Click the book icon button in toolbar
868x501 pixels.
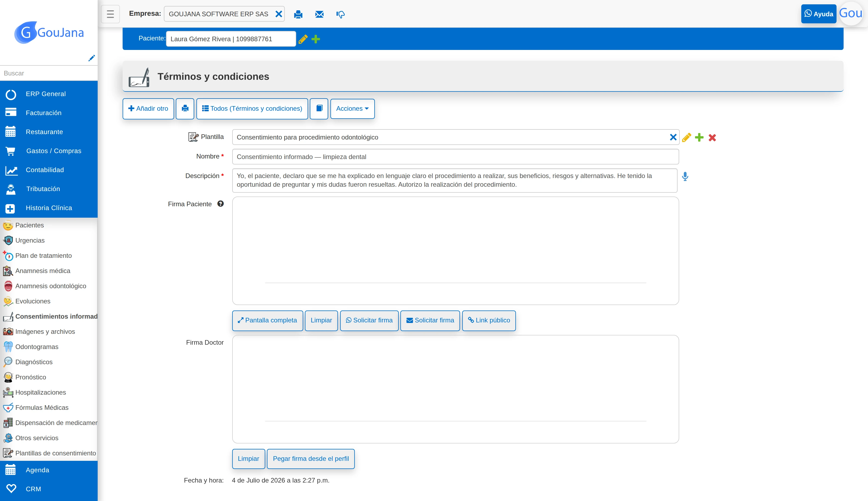coord(319,109)
